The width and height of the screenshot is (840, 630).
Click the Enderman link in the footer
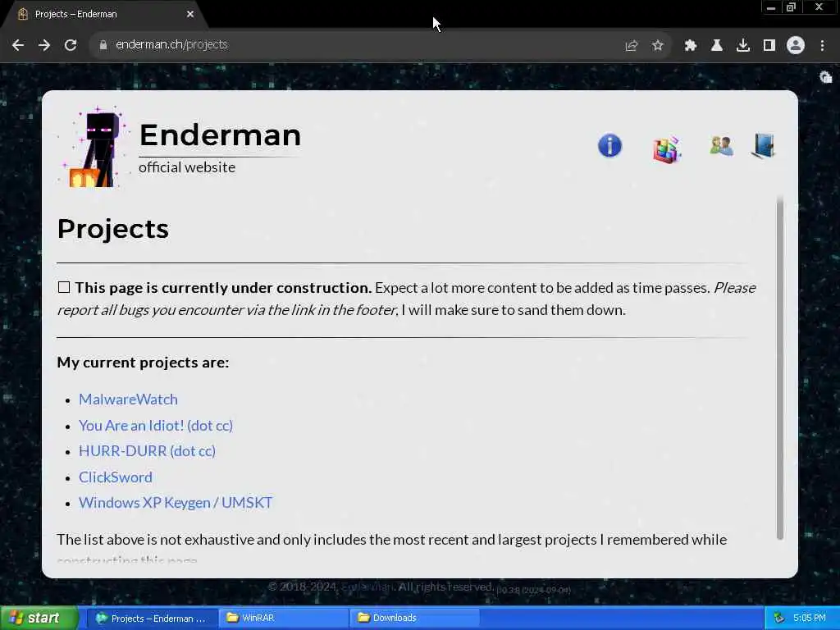tap(367, 587)
